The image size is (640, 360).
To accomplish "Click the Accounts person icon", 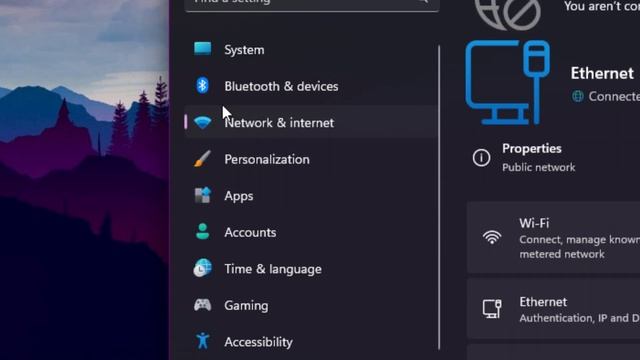I will coord(202,231).
